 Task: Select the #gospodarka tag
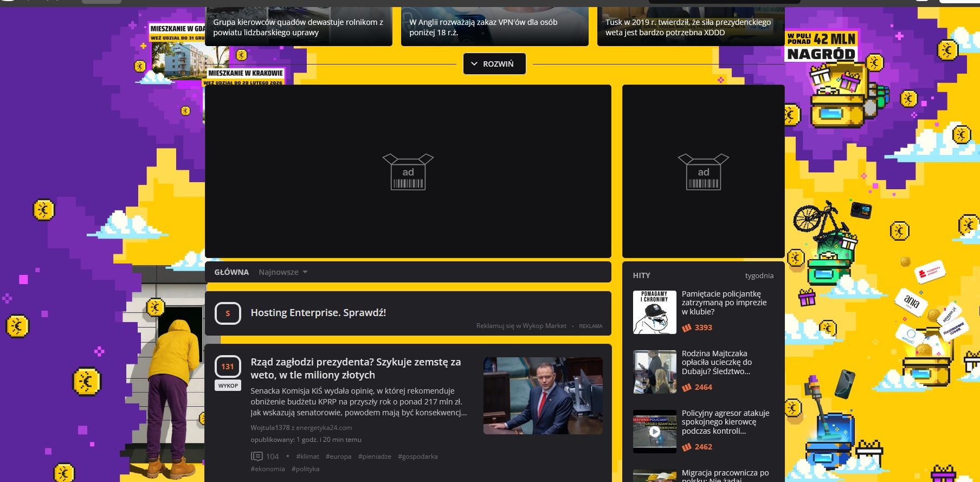(x=417, y=457)
